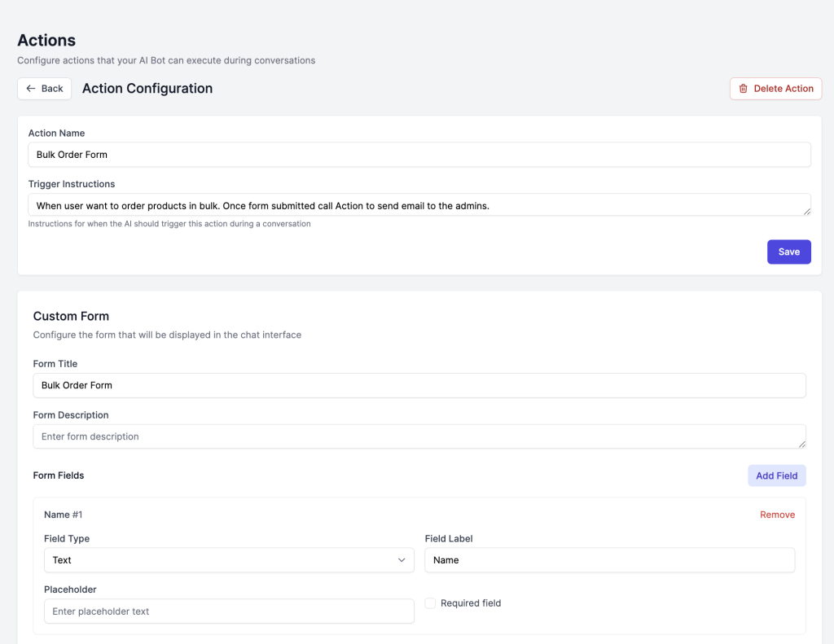Go back using the Back button label
The width and height of the screenshot is (834, 644).
(x=52, y=89)
